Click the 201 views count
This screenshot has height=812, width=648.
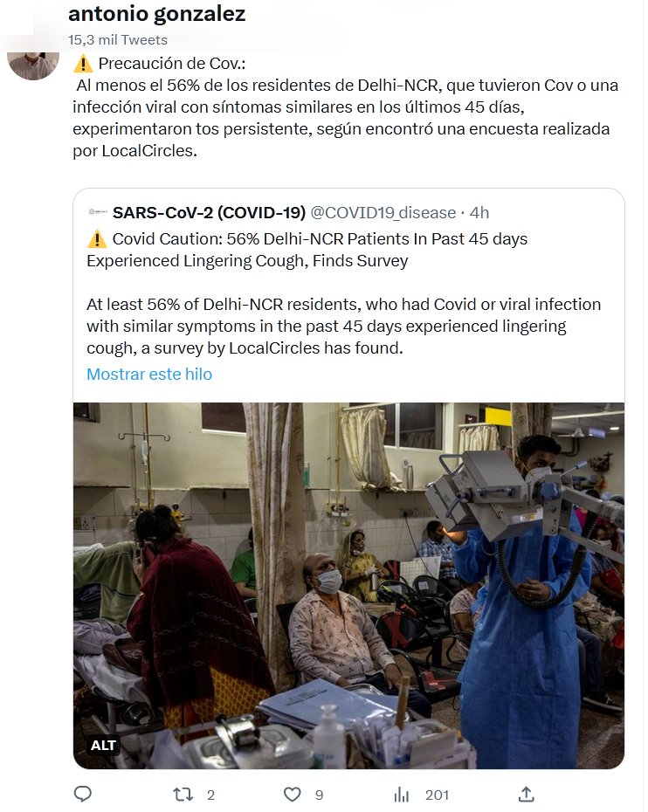click(437, 795)
